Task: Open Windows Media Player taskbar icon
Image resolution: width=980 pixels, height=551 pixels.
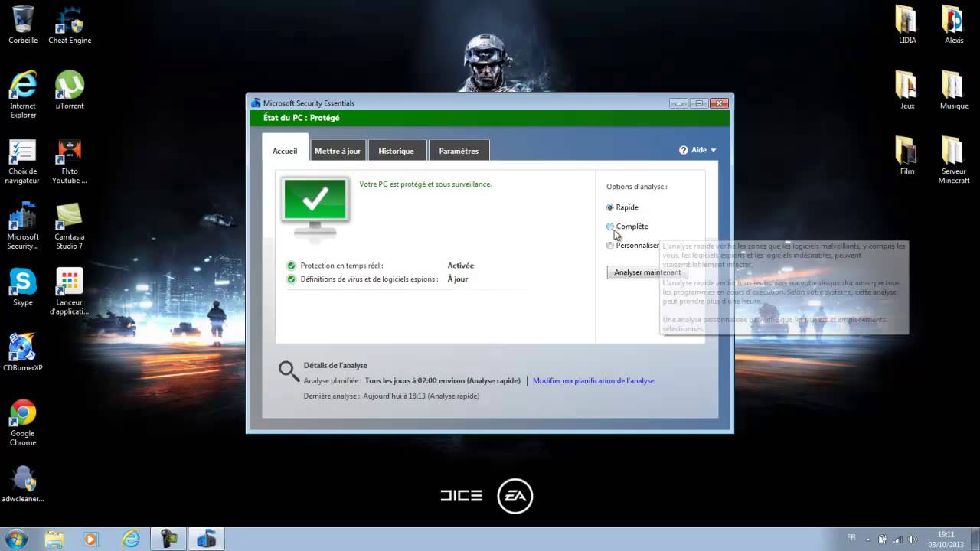Action: [x=90, y=539]
